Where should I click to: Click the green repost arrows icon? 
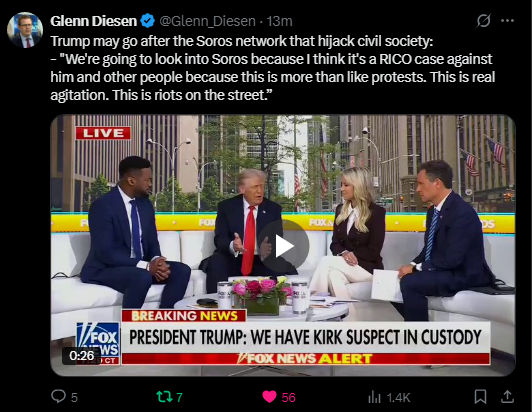click(x=164, y=396)
